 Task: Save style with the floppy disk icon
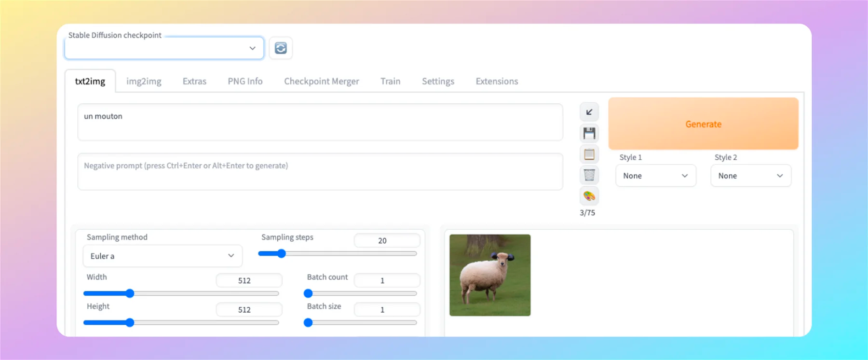[x=589, y=133]
